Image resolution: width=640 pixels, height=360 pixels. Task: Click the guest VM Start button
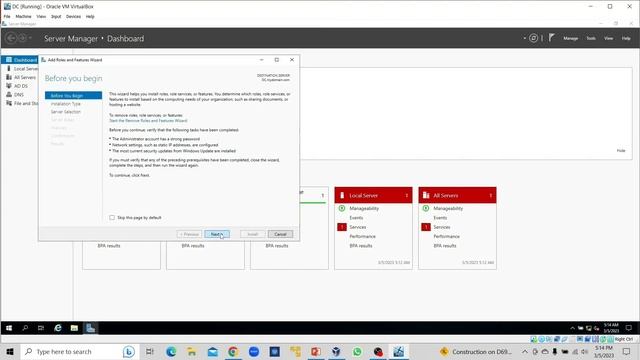pyautogui.click(x=9, y=328)
